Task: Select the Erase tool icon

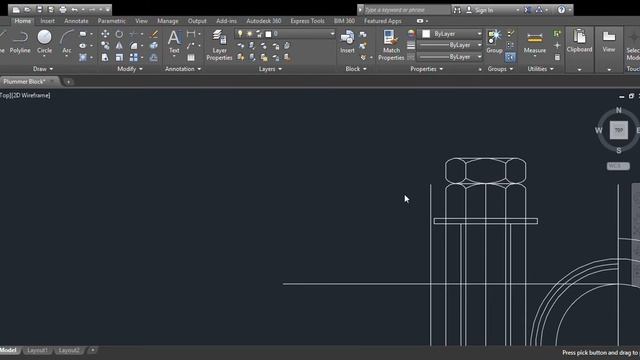Action: tap(154, 34)
